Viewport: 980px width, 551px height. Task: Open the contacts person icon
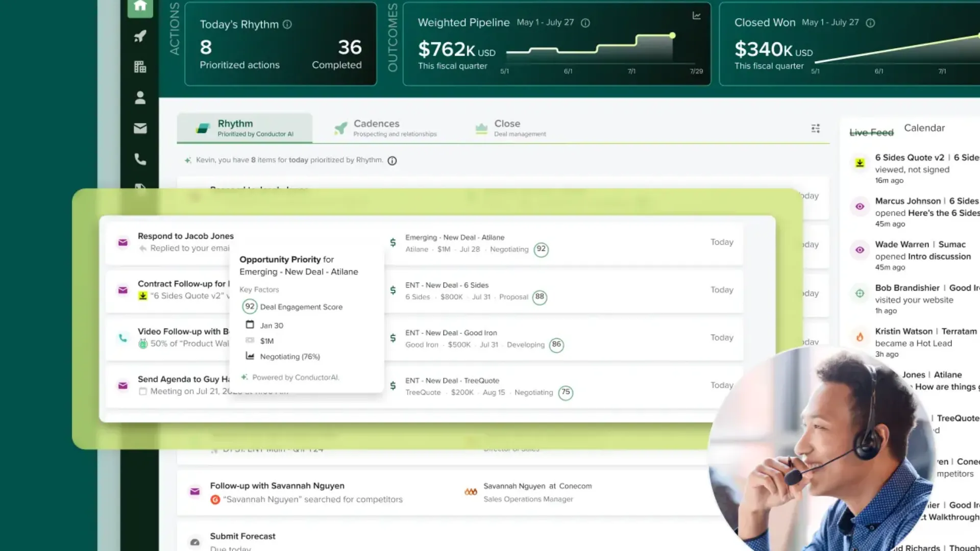(140, 97)
